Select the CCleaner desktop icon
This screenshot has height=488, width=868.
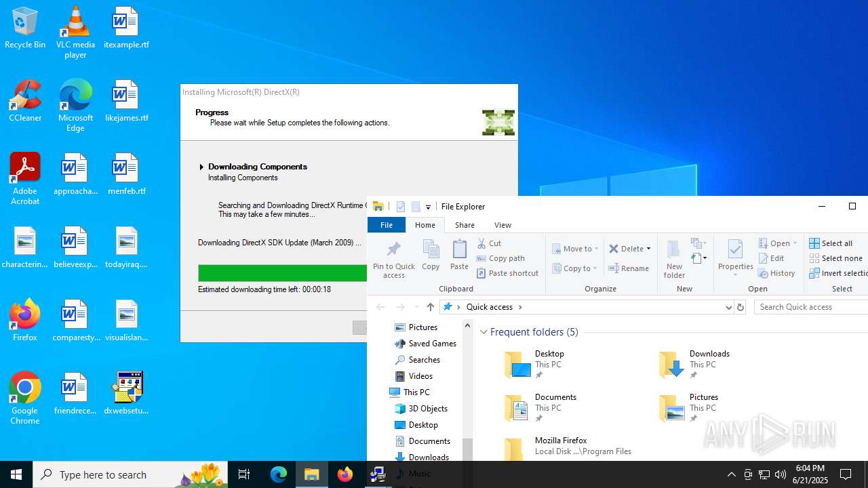(x=25, y=102)
